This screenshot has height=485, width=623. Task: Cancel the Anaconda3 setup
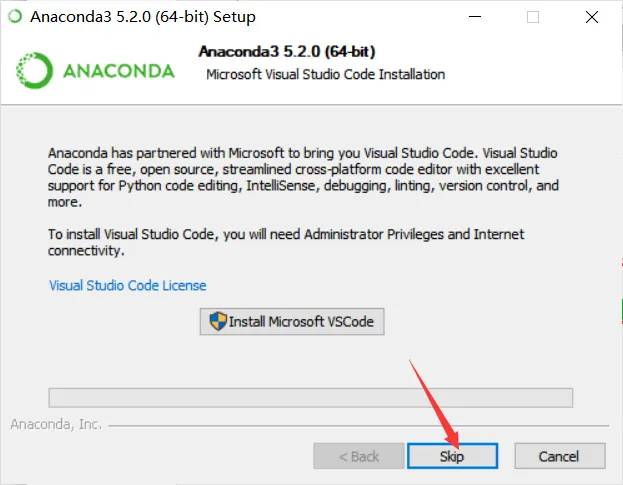pyautogui.click(x=559, y=456)
